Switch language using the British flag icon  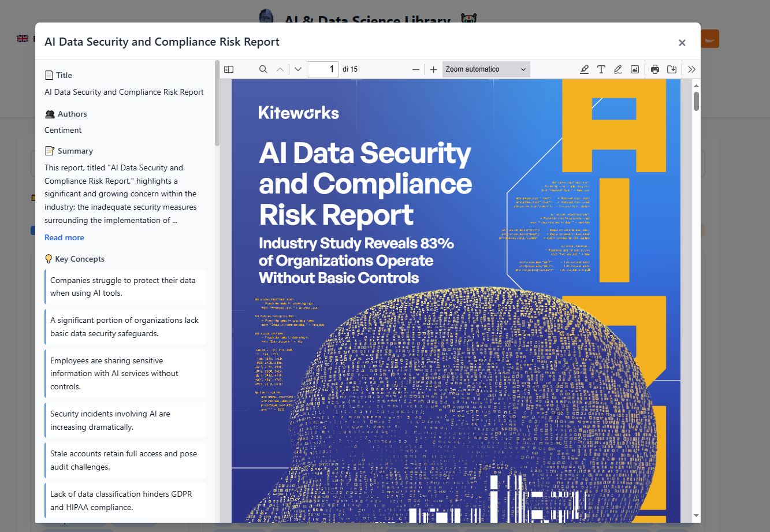coord(22,38)
